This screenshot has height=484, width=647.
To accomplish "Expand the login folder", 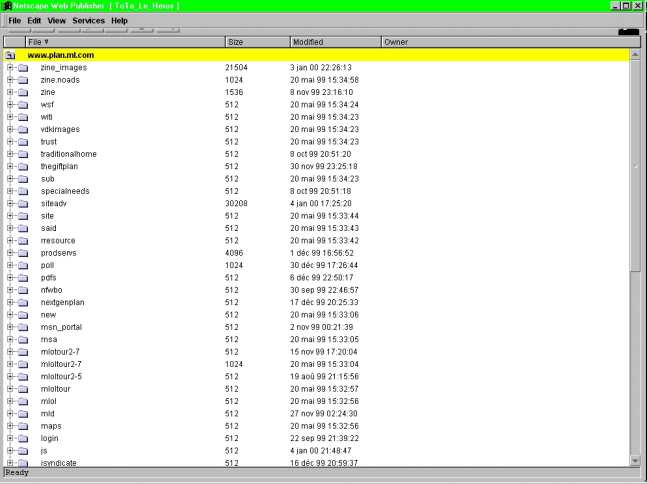I will [10, 438].
